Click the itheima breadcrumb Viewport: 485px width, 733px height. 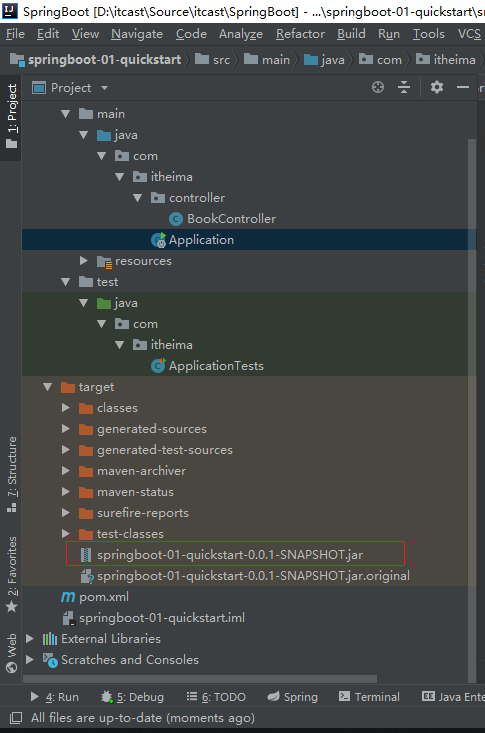[x=446, y=59]
